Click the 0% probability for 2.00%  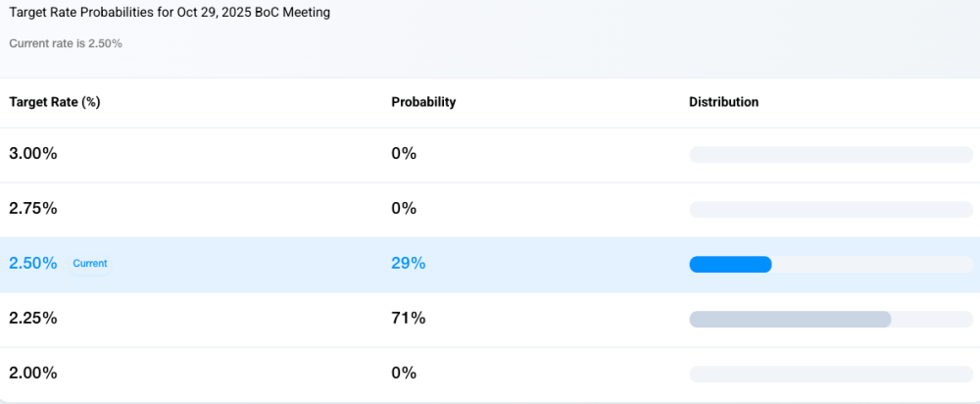click(x=404, y=374)
